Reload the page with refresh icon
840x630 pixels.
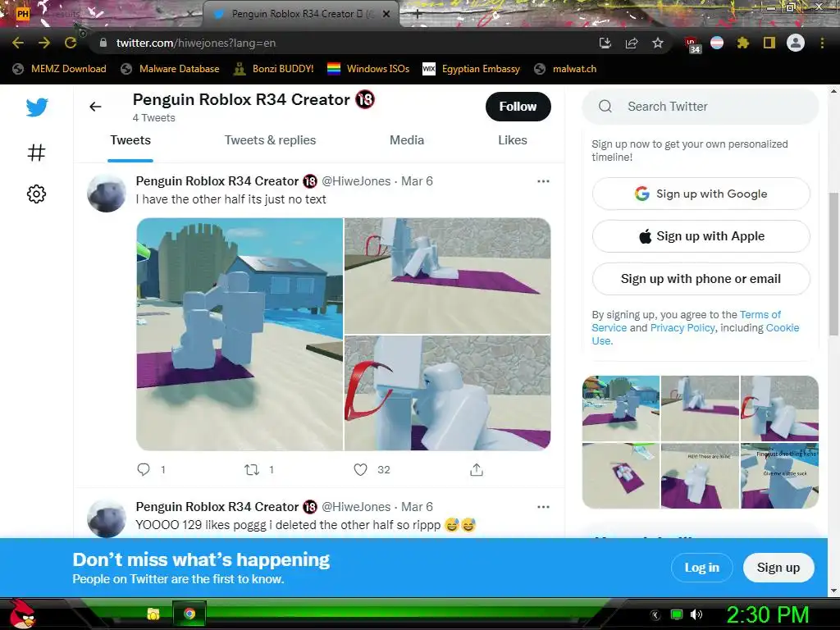pos(71,43)
